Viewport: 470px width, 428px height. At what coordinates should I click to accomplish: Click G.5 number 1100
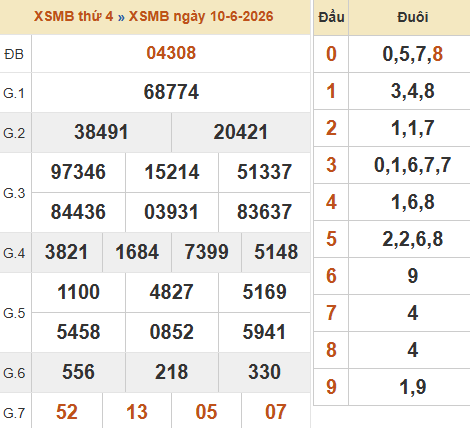click(78, 292)
